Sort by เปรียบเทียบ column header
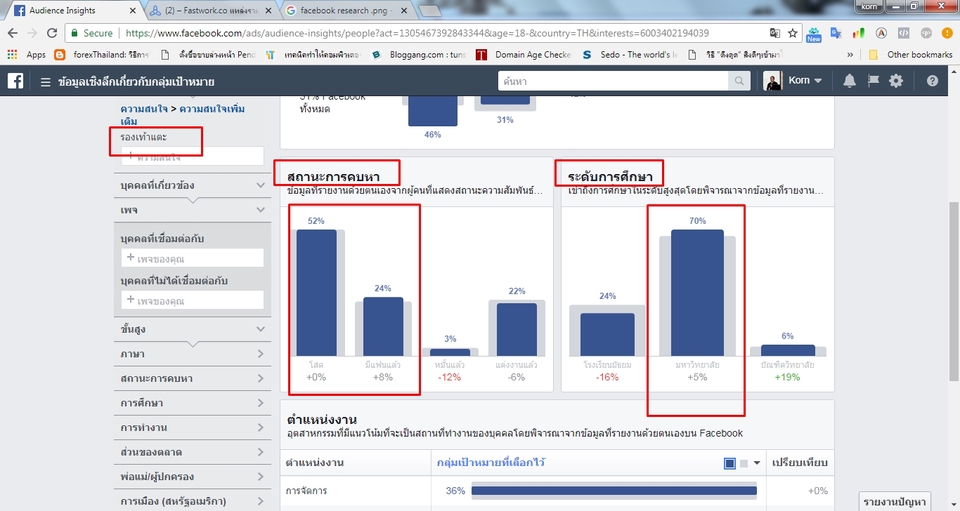960x511 pixels. [800, 463]
